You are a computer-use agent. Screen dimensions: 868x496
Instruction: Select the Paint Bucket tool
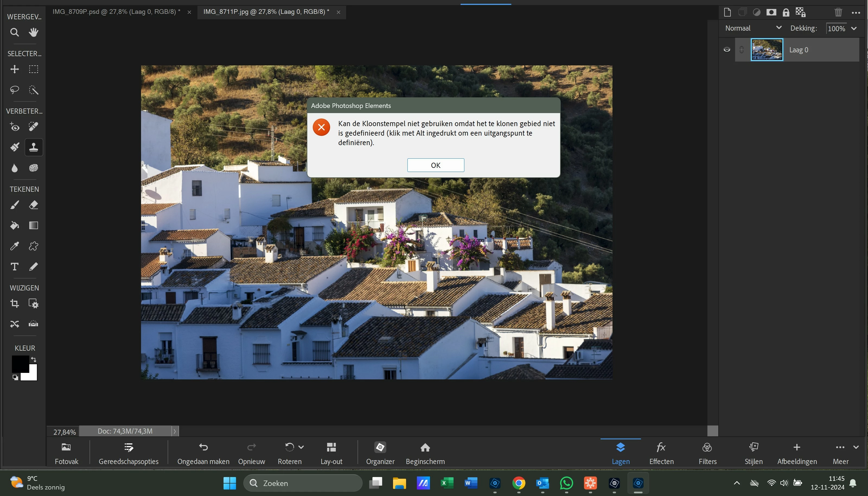click(x=14, y=226)
